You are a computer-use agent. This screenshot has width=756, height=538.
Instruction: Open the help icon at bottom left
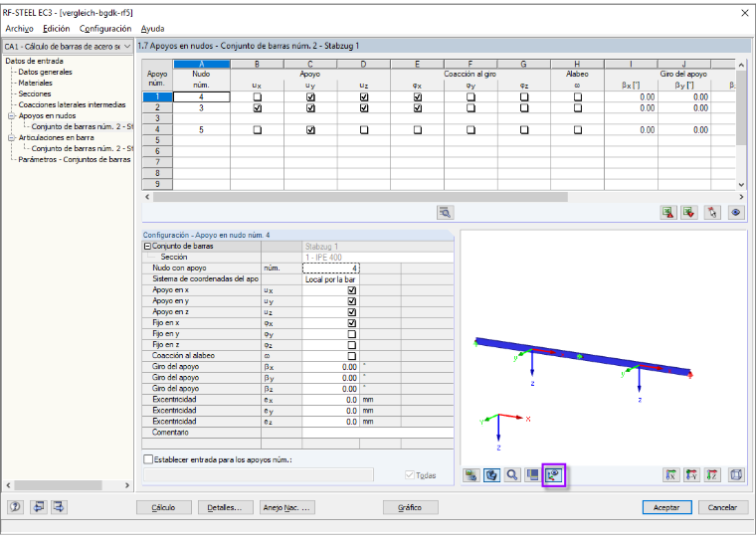16,507
